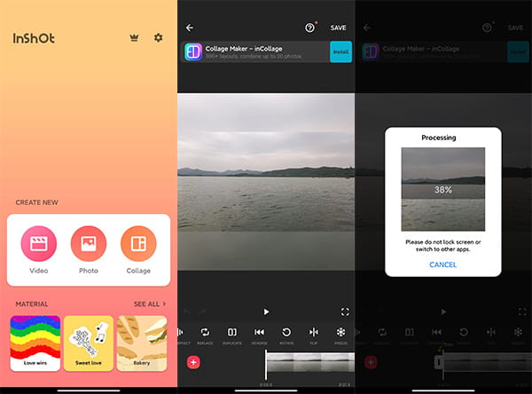
Task: Click the MATERIAL heading
Action: coord(32,304)
